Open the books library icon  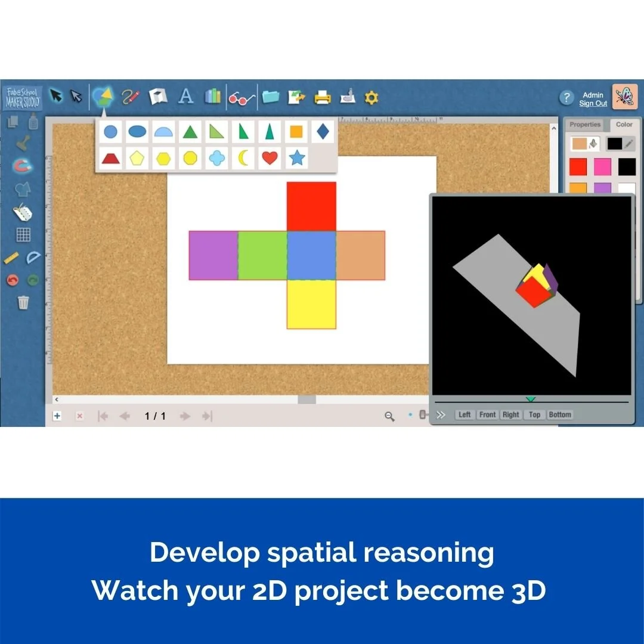(212, 97)
